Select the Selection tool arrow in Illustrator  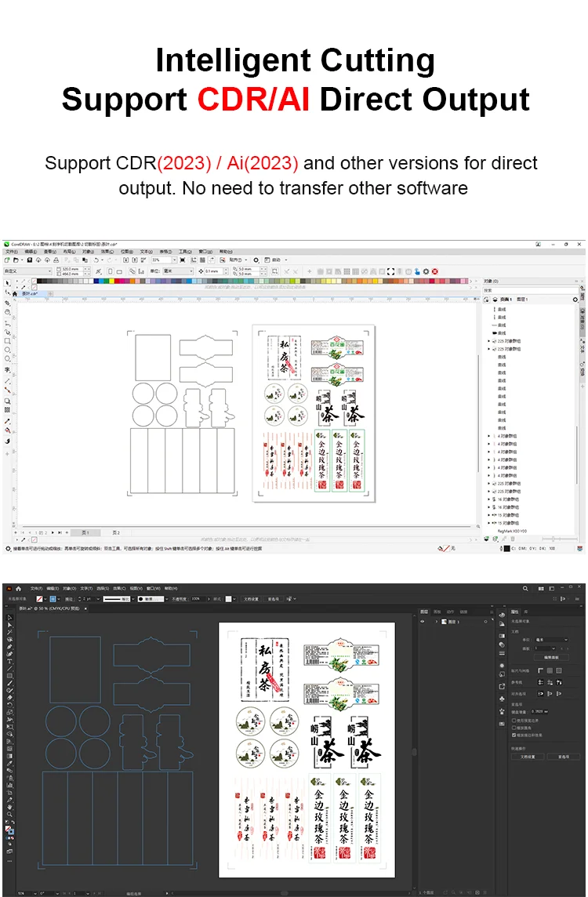click(9, 618)
